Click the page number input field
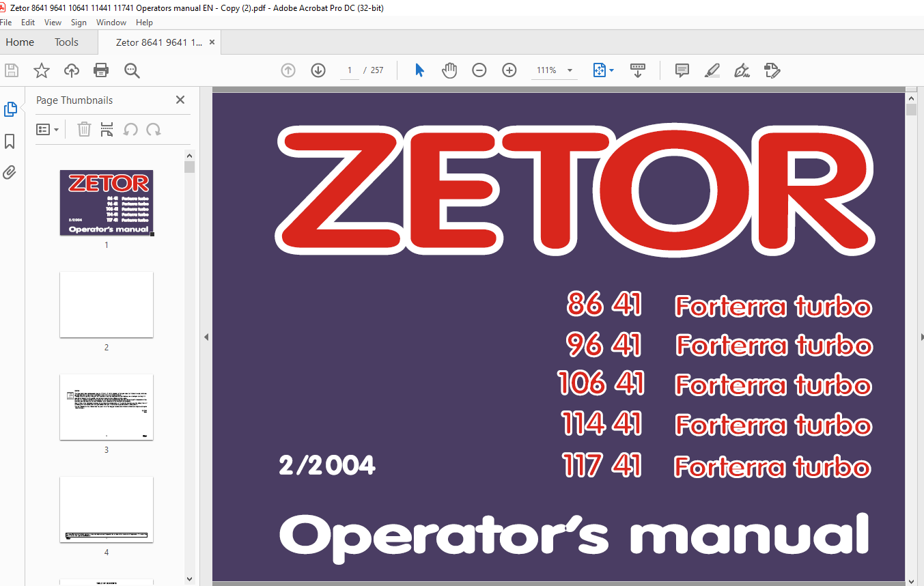The image size is (924, 586). pos(350,70)
